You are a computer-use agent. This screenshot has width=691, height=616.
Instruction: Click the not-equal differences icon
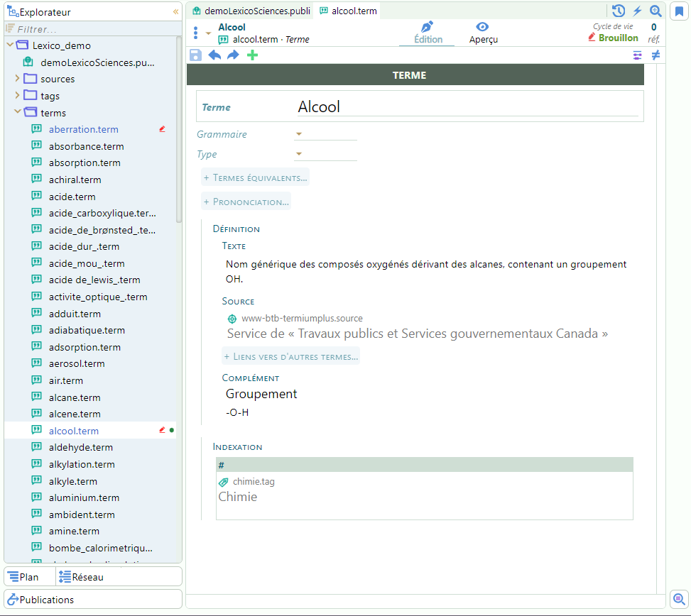655,55
